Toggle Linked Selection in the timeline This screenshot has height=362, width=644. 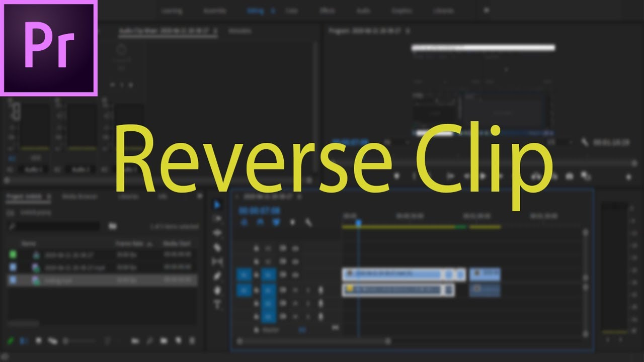[276, 222]
